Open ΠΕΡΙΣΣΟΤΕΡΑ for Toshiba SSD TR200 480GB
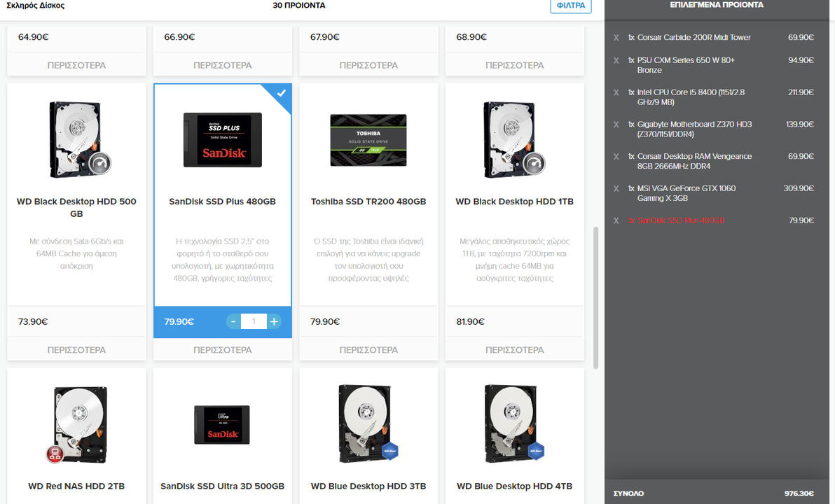The image size is (835, 504). click(x=368, y=350)
